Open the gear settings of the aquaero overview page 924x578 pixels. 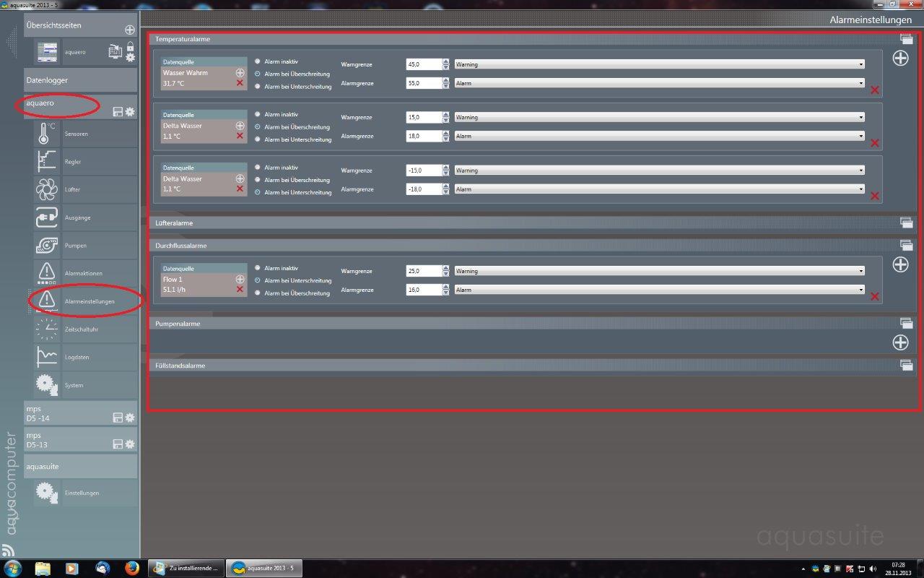click(x=131, y=57)
